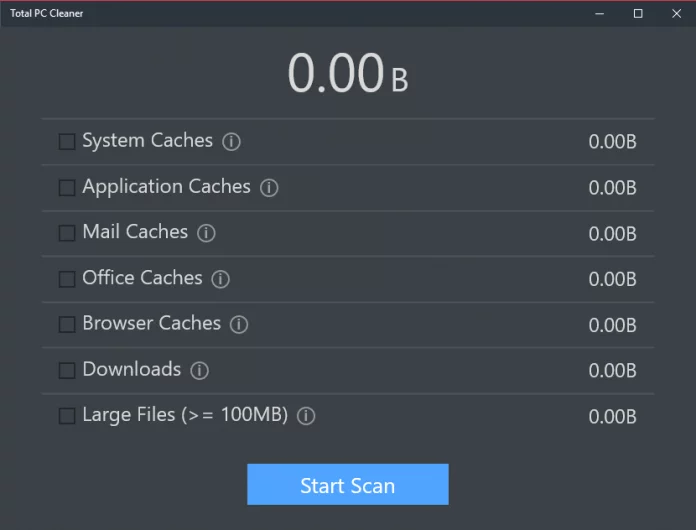This screenshot has width=696, height=530.
Task: Select the Office Caches checkbox
Action: tap(67, 279)
